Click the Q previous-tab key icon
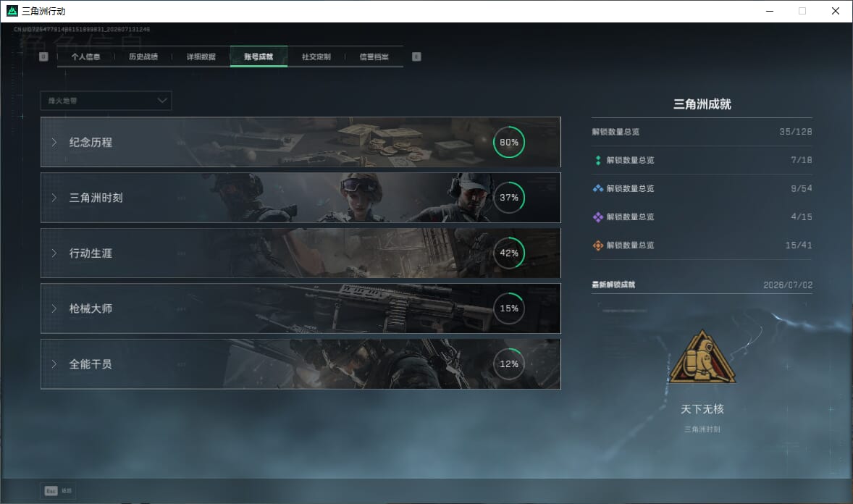 point(43,56)
